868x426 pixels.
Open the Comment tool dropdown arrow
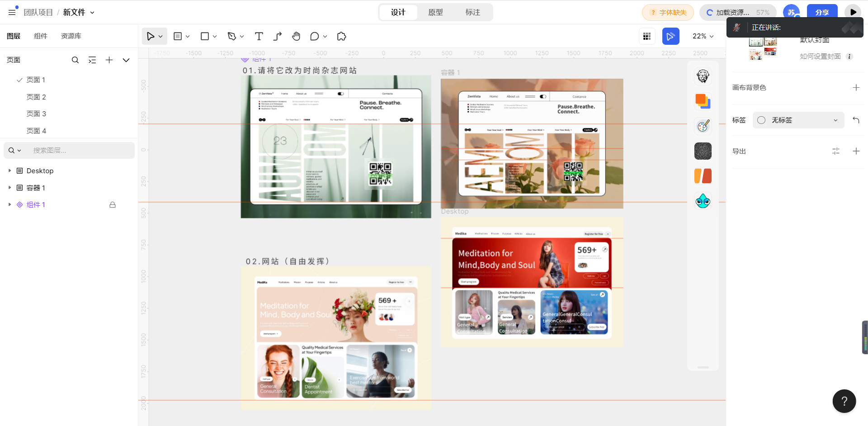(x=325, y=36)
